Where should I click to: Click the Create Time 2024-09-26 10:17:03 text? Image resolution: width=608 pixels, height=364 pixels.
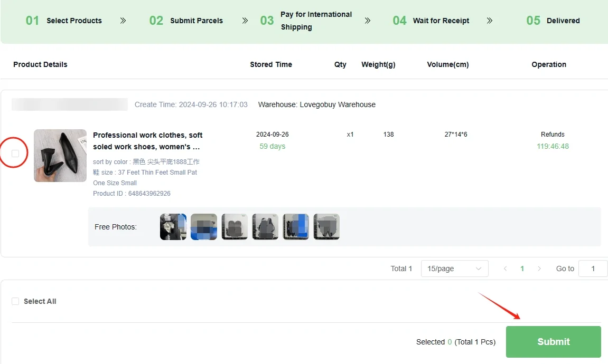point(191,104)
